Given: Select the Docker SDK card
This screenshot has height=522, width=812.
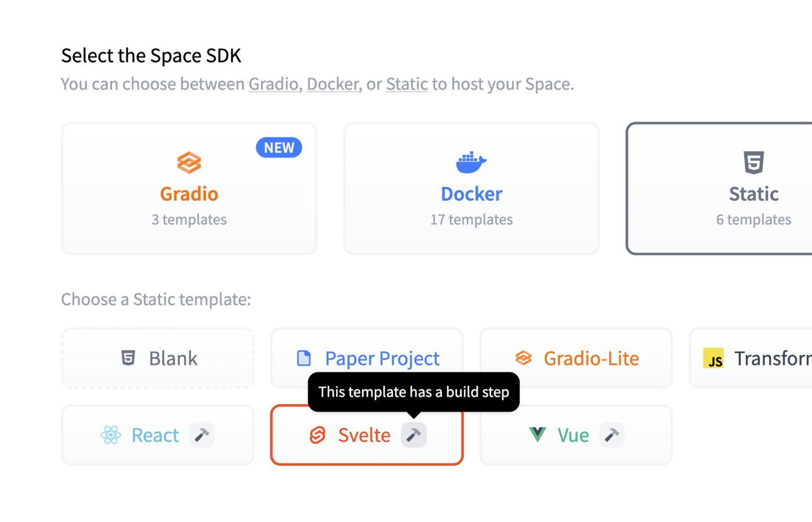Looking at the screenshot, I should pyautogui.click(x=471, y=188).
